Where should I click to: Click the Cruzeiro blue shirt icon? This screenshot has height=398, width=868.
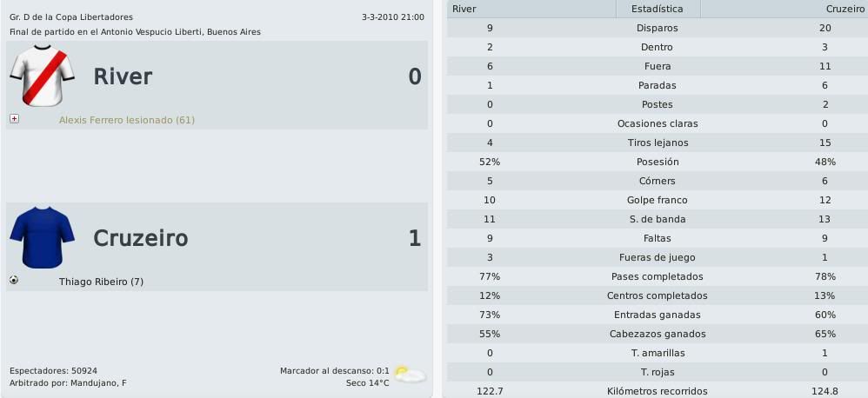(42, 237)
